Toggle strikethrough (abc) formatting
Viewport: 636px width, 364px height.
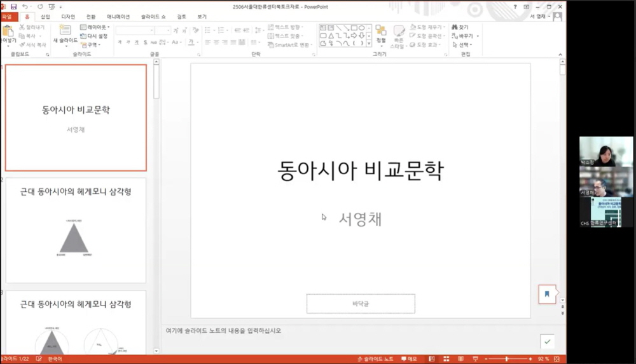click(153, 42)
